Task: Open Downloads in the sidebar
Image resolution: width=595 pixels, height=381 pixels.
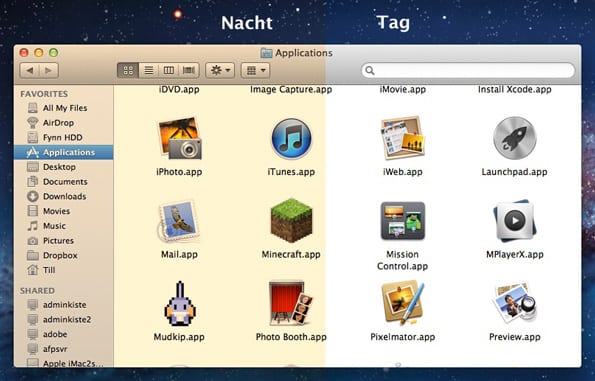Action: click(63, 197)
